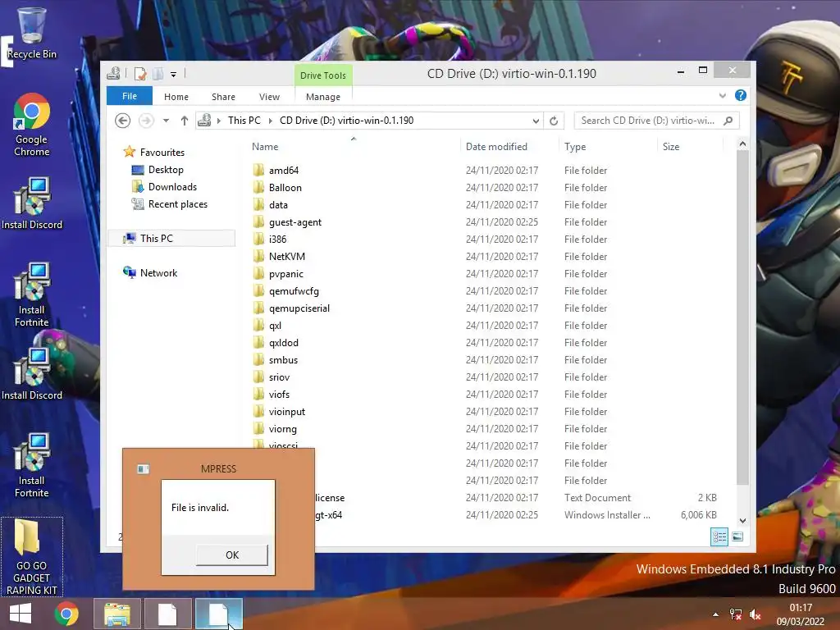
Task: Open recent locations dropdown arrow
Action: tap(166, 121)
